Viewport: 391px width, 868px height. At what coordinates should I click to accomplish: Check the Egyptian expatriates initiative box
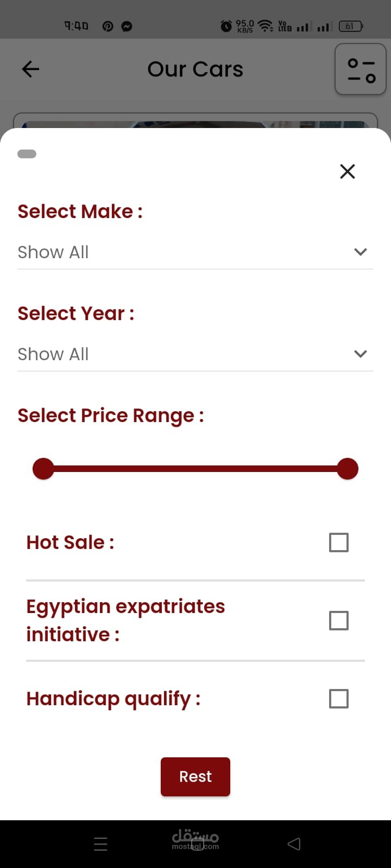339,621
